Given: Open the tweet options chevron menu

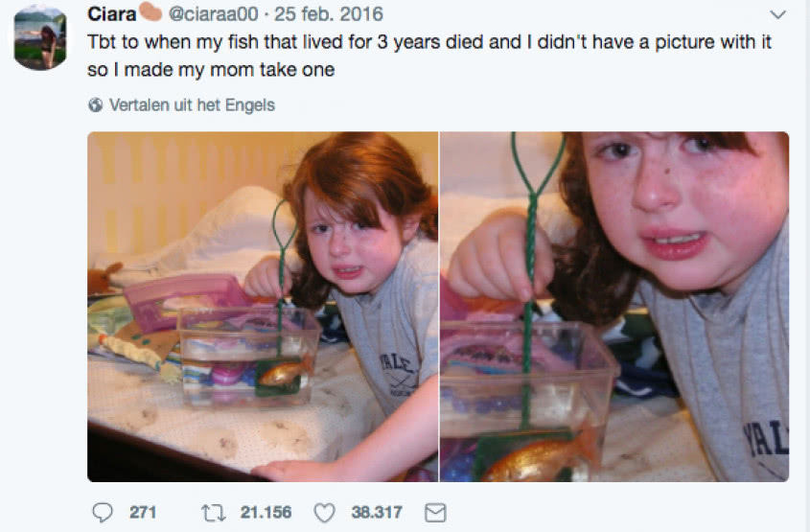Looking at the screenshot, I should tap(777, 14).
